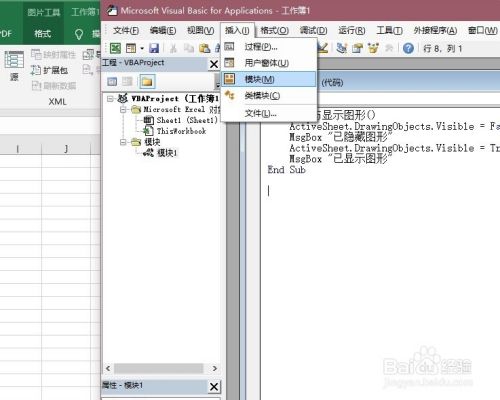Click Excel 刷新数据 button
This screenshot has width=500, height=400.
click(54, 86)
